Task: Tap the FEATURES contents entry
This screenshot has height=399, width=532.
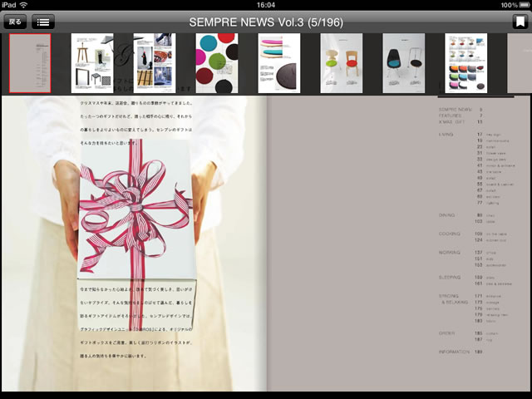Action: click(x=450, y=116)
